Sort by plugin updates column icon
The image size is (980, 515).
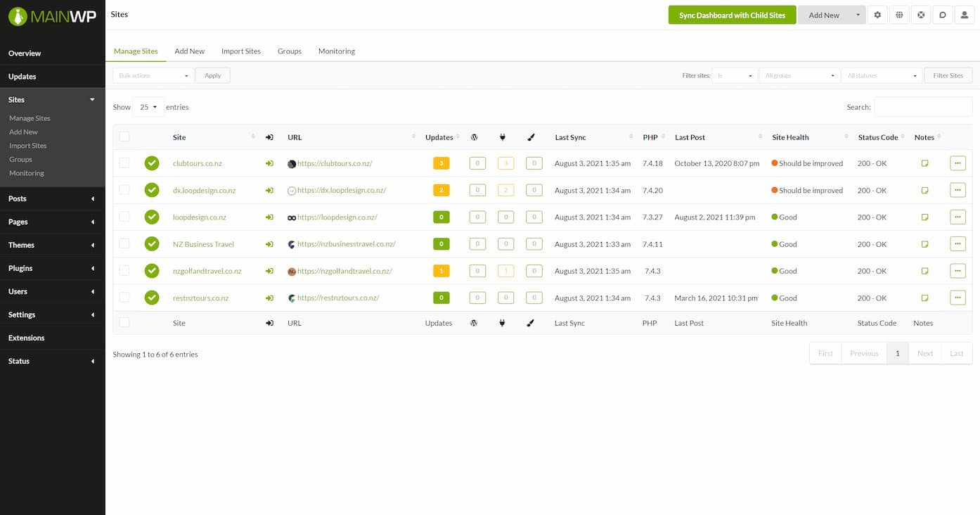coord(502,137)
